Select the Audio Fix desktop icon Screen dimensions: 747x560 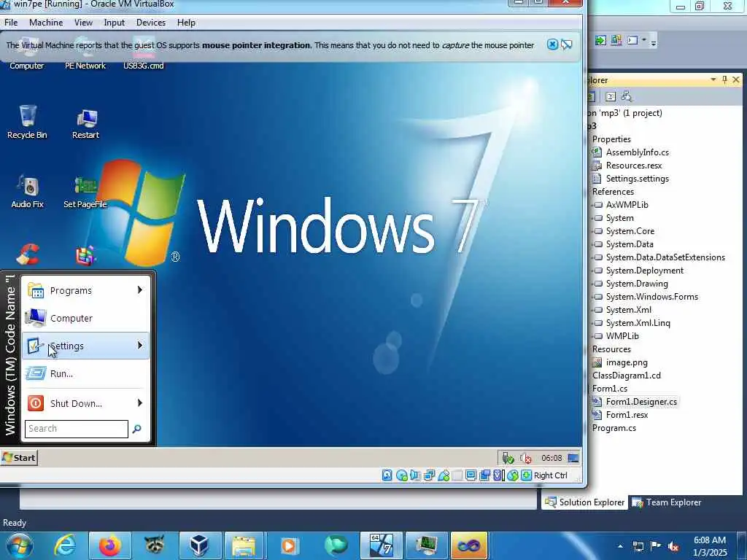[x=27, y=192]
